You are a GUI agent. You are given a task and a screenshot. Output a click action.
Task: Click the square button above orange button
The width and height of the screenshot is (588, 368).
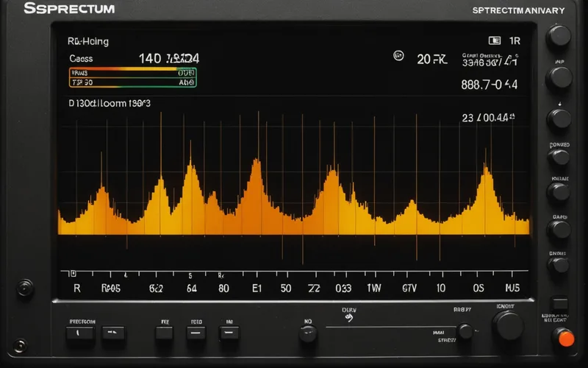click(559, 303)
